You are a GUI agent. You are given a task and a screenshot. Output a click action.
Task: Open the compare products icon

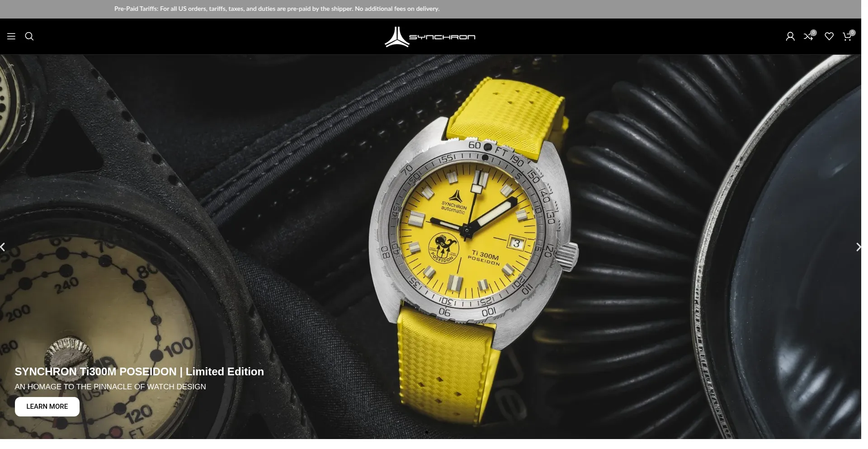[808, 36]
